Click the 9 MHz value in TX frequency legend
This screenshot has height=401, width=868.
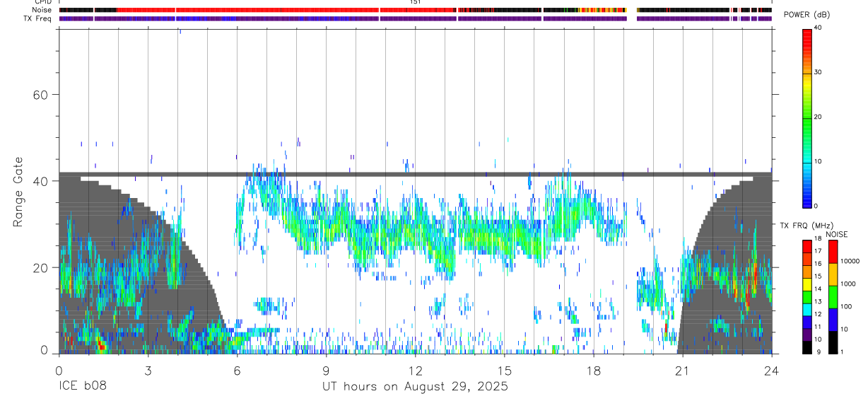[x=819, y=352]
